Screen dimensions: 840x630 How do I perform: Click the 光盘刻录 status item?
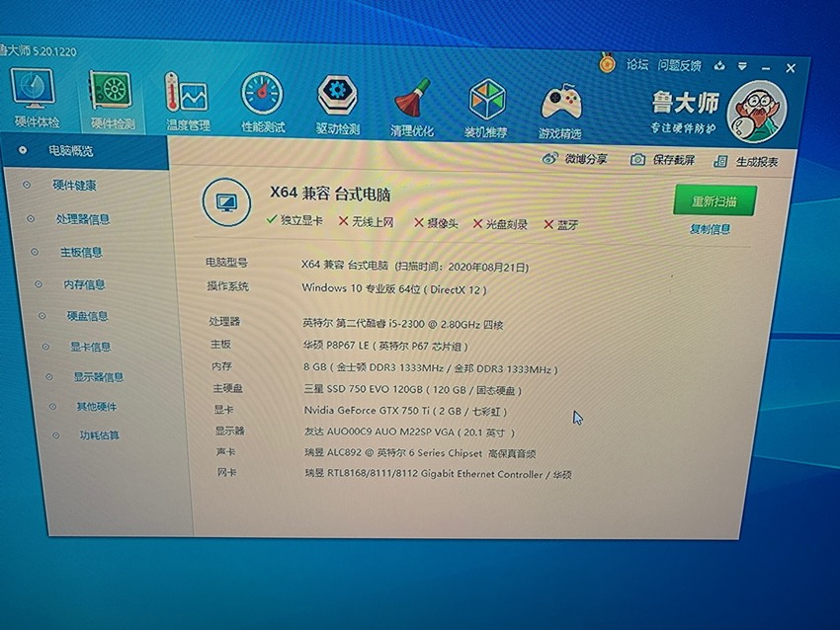coord(500,224)
